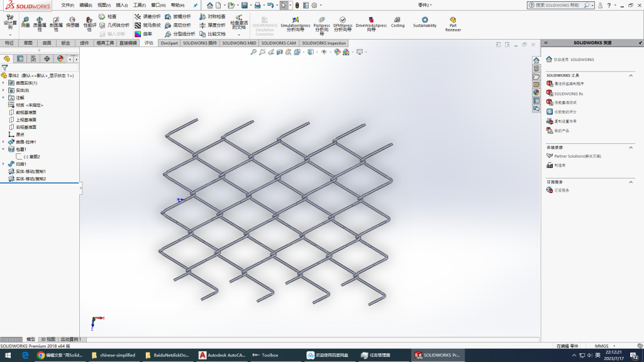This screenshot has height=362, width=644.
Task: Open the 工具 tools menu
Action: click(x=139, y=5)
